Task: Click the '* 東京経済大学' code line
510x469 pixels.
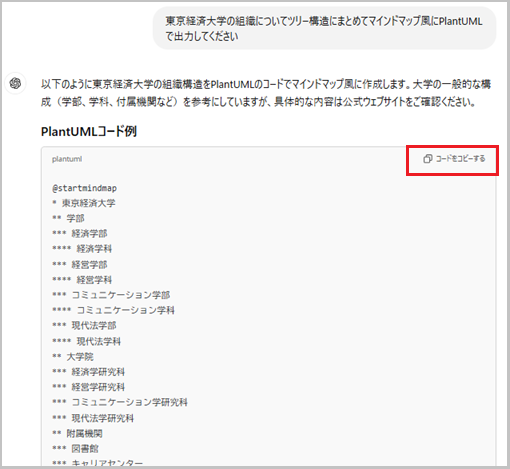Action: [84, 203]
